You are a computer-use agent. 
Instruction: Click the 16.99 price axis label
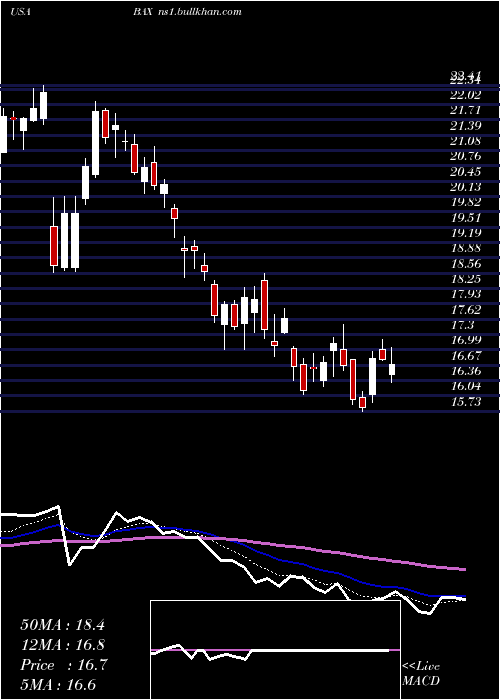pos(465,341)
